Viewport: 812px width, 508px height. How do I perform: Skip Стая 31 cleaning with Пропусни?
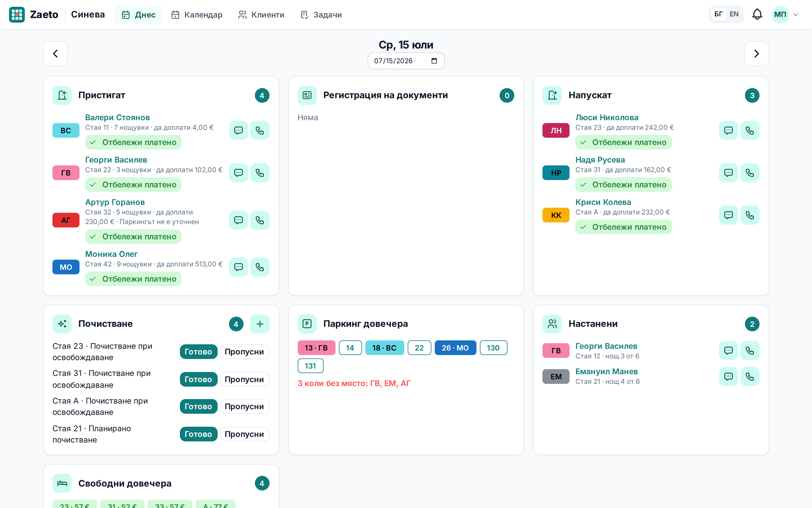pos(244,379)
